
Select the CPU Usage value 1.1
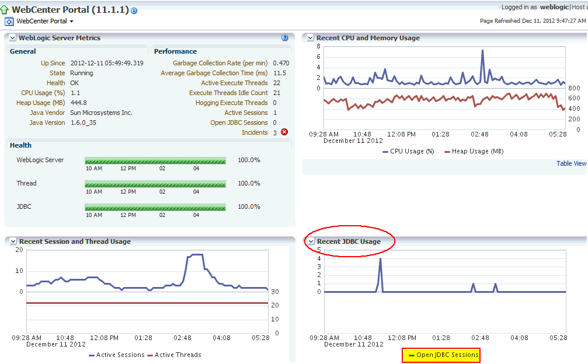click(x=75, y=93)
